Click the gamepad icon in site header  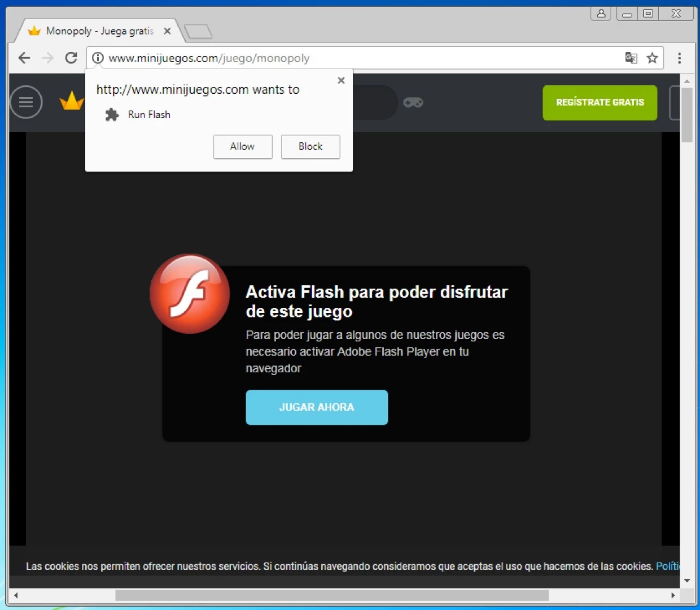[x=413, y=102]
